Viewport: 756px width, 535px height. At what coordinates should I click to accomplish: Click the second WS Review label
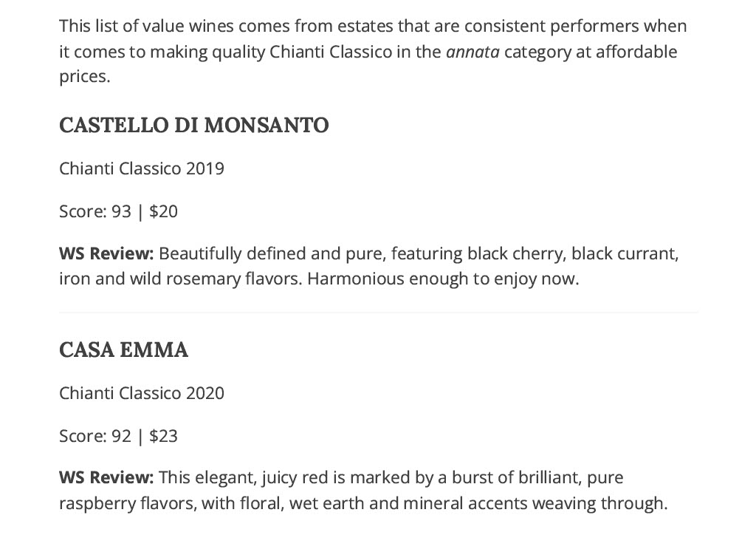point(106,477)
